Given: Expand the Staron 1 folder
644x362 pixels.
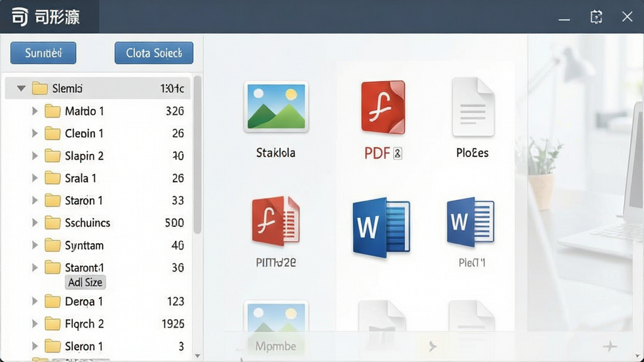Looking at the screenshot, I should 35,200.
